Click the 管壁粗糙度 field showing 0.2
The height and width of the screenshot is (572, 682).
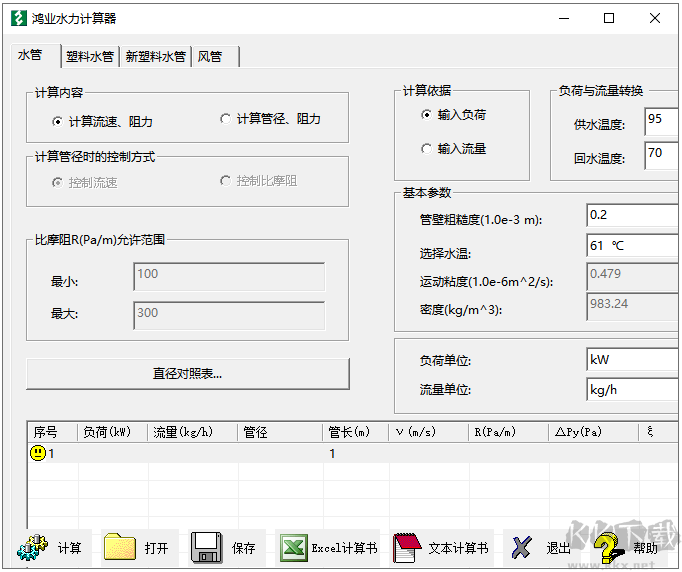(632, 215)
